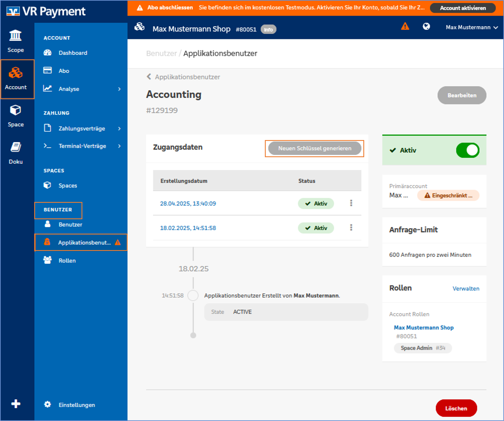Click Aktiv status badge of 18.02.2025 key
Screen dimensions: 504x421
[316, 228]
